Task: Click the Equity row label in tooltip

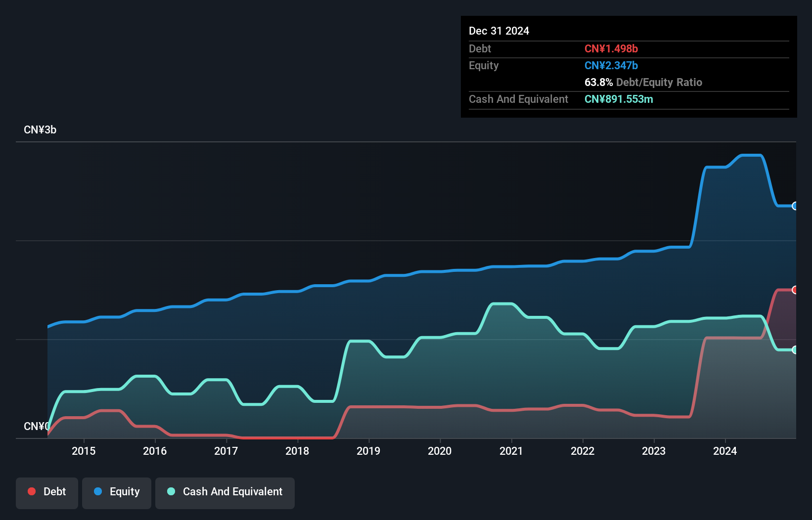Action: coord(484,66)
